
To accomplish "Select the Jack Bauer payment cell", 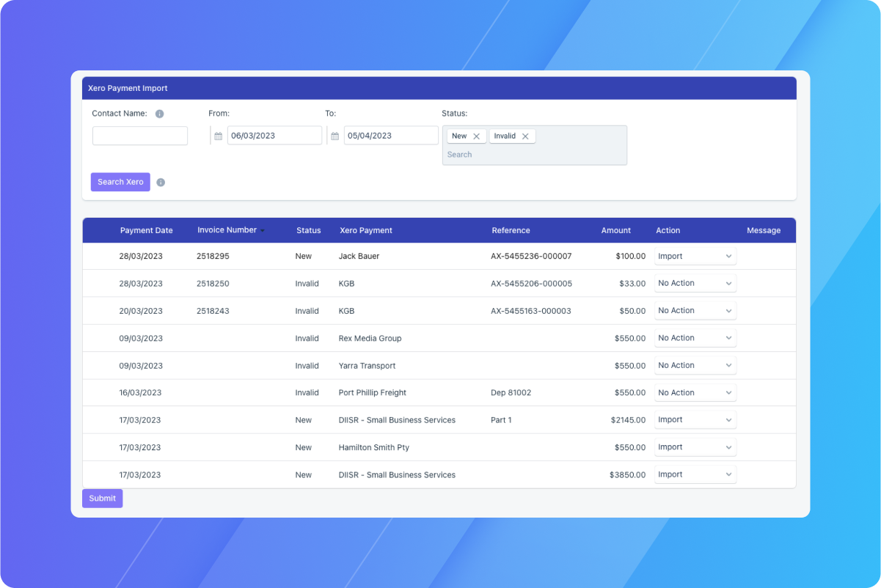I will 359,257.
